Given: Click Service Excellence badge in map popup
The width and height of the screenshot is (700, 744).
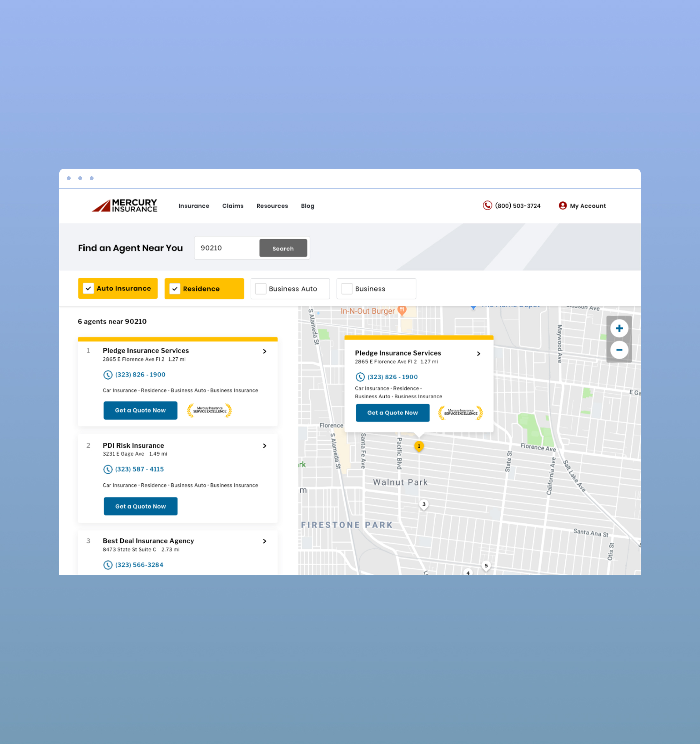Looking at the screenshot, I should tap(460, 413).
